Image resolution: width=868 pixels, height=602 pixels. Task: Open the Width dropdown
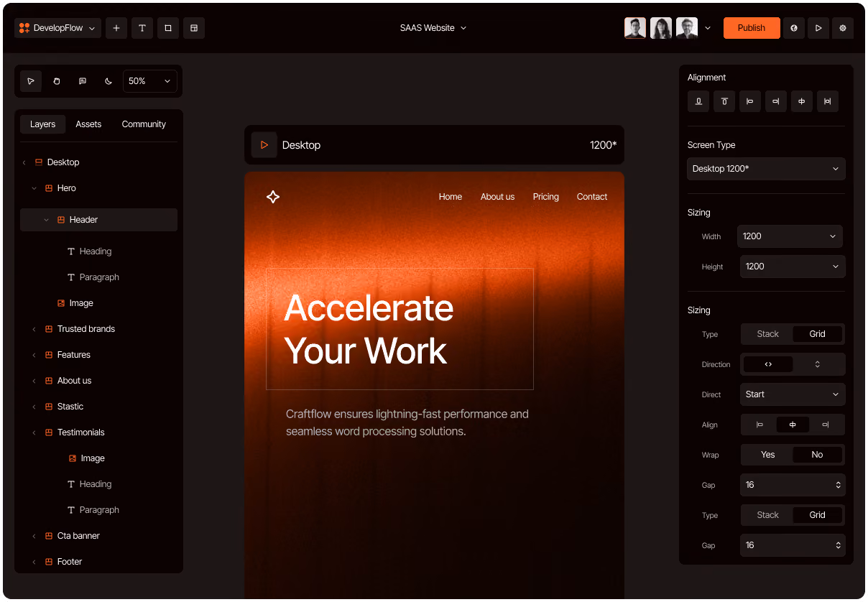(790, 236)
